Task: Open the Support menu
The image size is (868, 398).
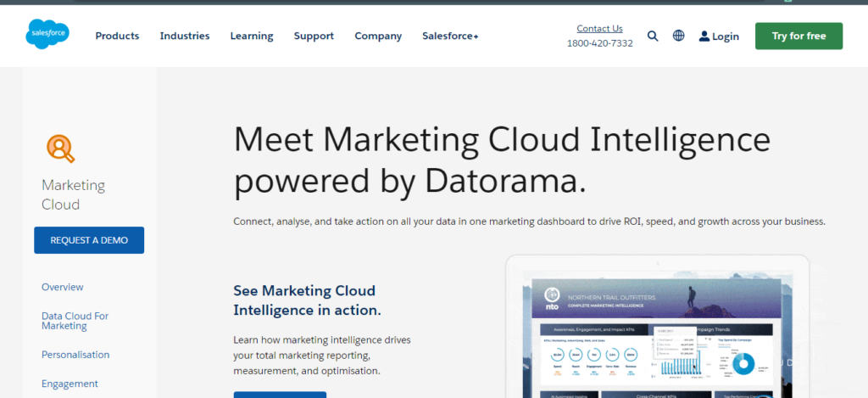Action: coord(314,36)
